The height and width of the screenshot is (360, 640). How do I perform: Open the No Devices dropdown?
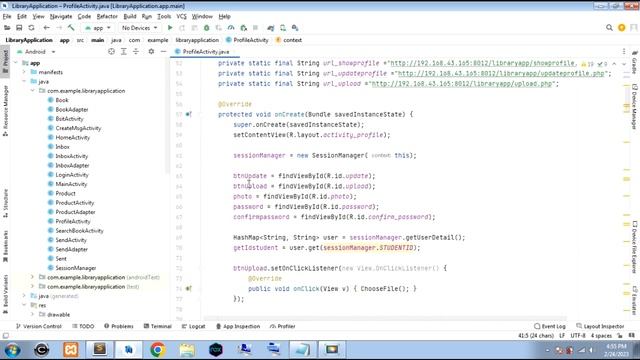(139, 28)
